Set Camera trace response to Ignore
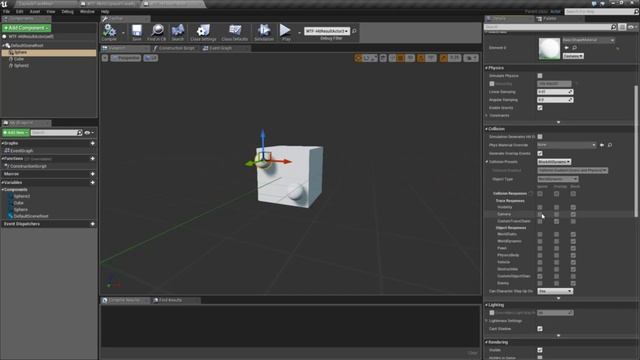This screenshot has height=360, width=640. coord(540,214)
